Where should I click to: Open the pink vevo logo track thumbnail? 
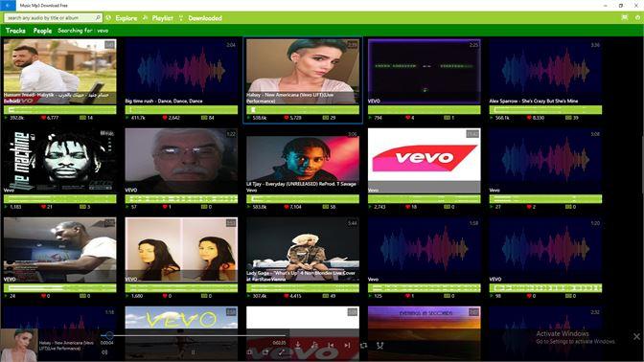tap(424, 161)
